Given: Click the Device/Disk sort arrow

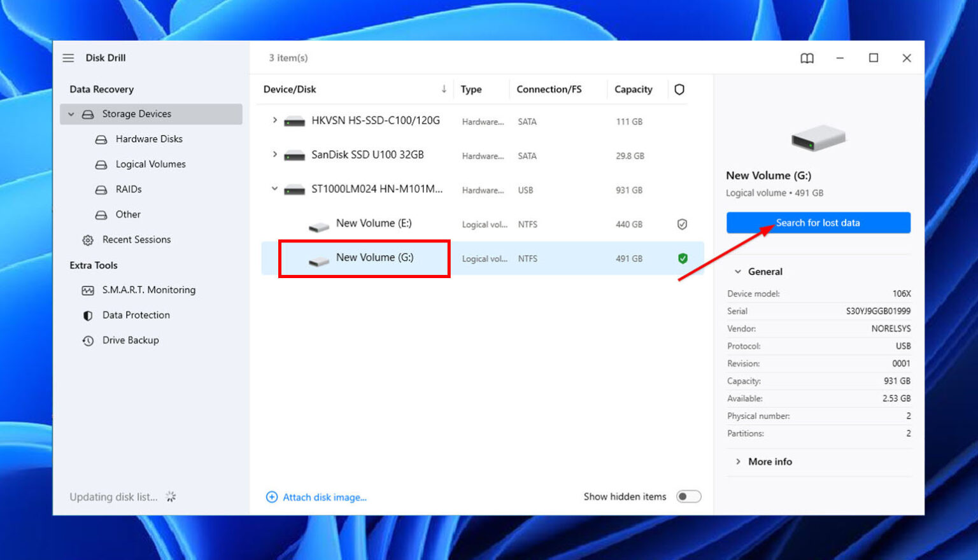Looking at the screenshot, I should coord(444,89).
